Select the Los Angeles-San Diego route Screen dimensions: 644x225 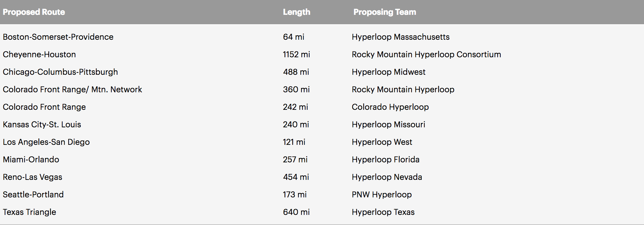point(46,142)
